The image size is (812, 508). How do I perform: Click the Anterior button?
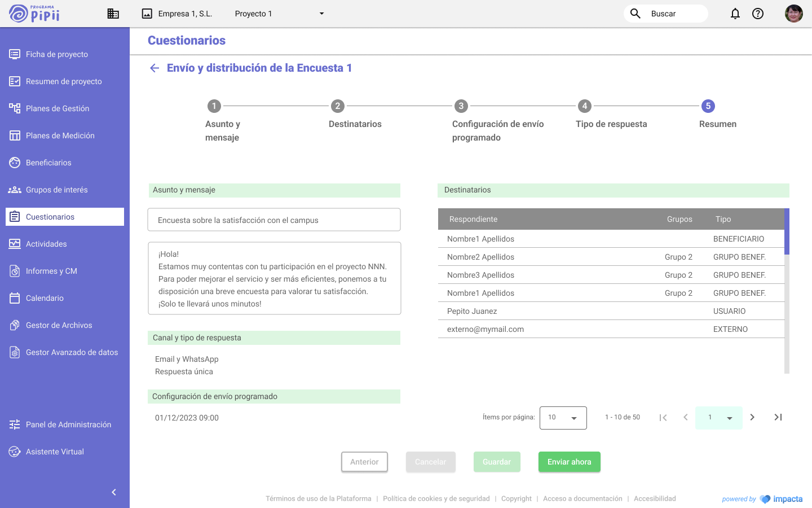(x=364, y=462)
